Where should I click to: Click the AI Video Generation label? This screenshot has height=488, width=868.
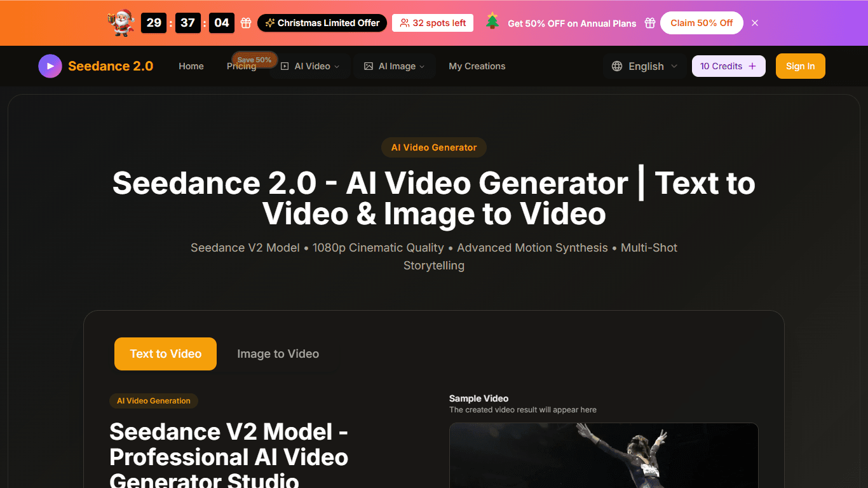coord(154,401)
